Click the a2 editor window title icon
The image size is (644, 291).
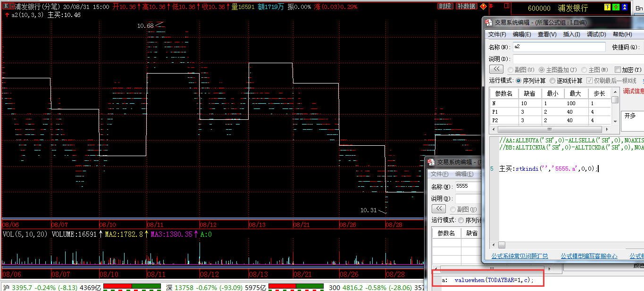(x=488, y=22)
